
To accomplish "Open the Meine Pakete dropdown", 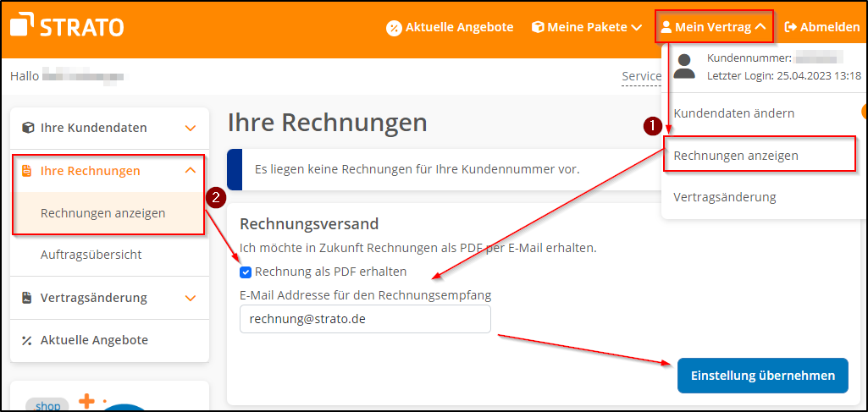I will (x=588, y=26).
